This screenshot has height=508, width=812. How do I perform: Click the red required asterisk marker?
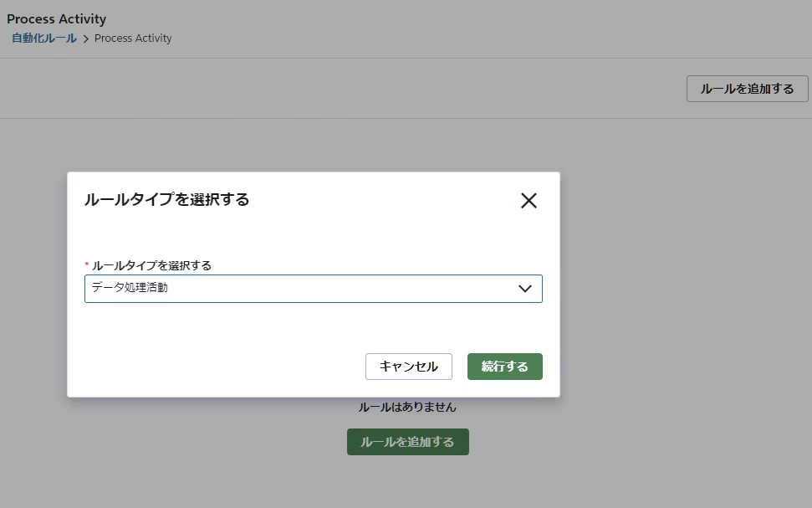tap(87, 264)
